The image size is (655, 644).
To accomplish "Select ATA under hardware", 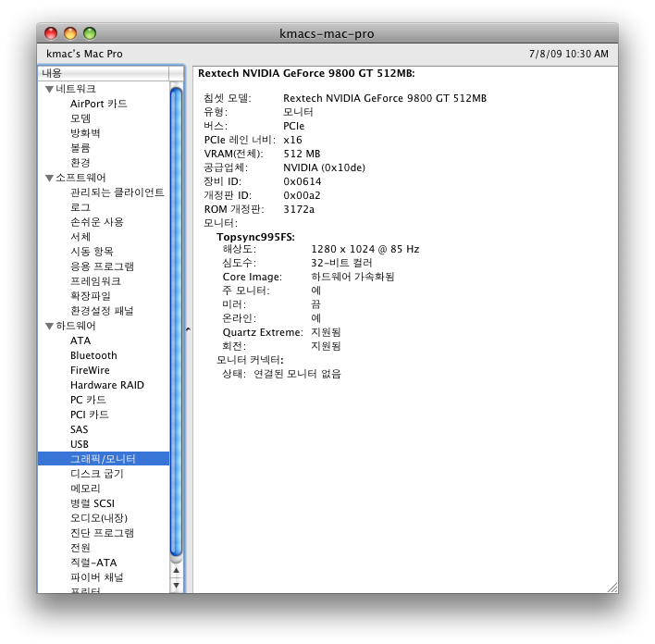I will click(80, 341).
